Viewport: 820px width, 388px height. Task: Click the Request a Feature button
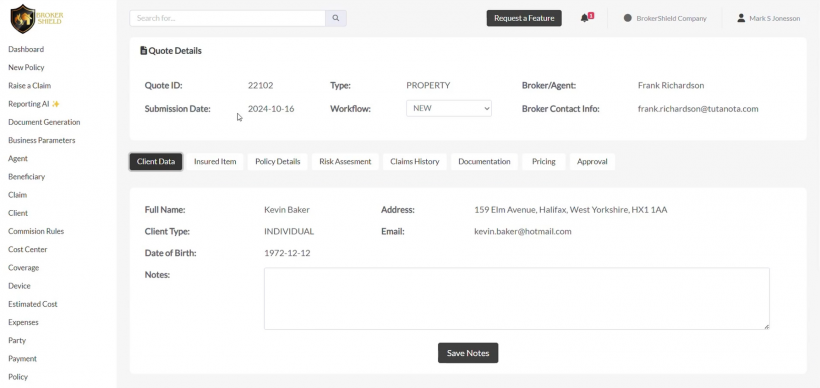[x=524, y=18]
